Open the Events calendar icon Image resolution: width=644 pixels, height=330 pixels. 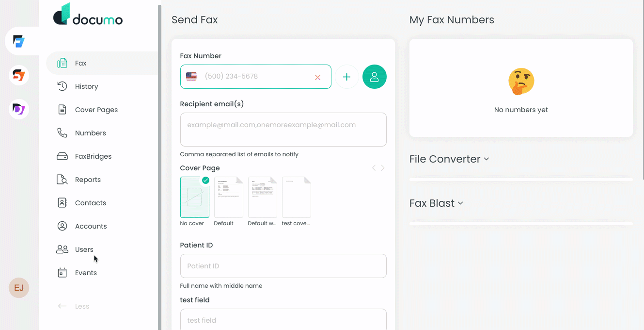(62, 273)
